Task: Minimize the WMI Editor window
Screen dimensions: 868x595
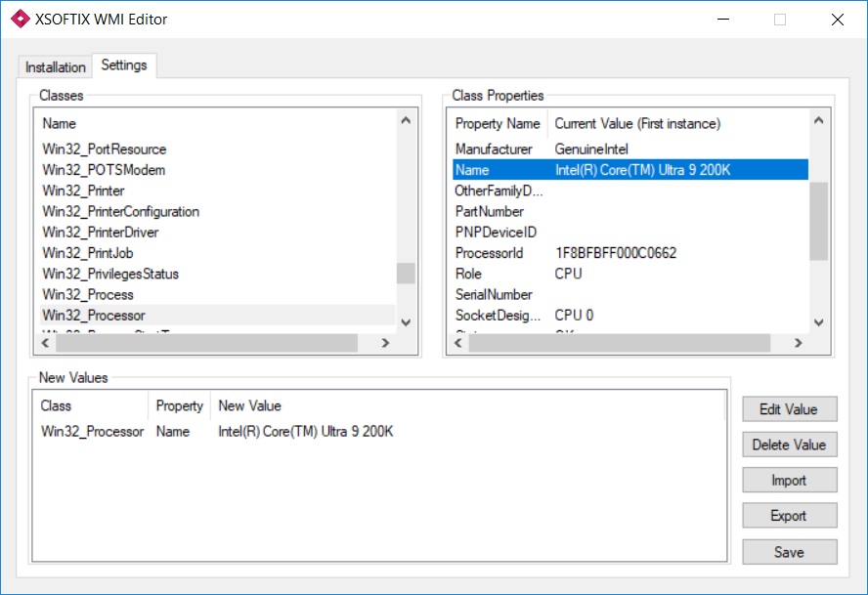Action: 723,20
